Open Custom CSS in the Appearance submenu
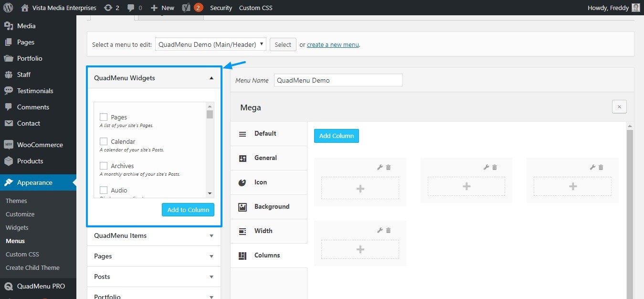The height and width of the screenshot is (299, 644). (x=22, y=254)
